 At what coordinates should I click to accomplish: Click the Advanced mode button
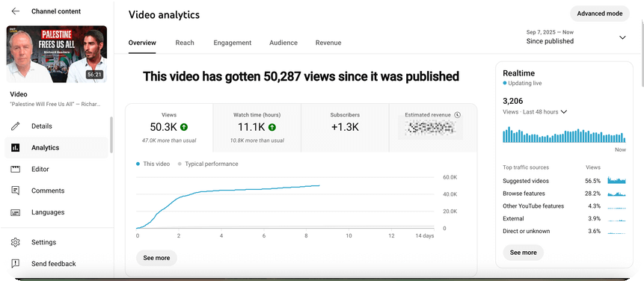600,13
